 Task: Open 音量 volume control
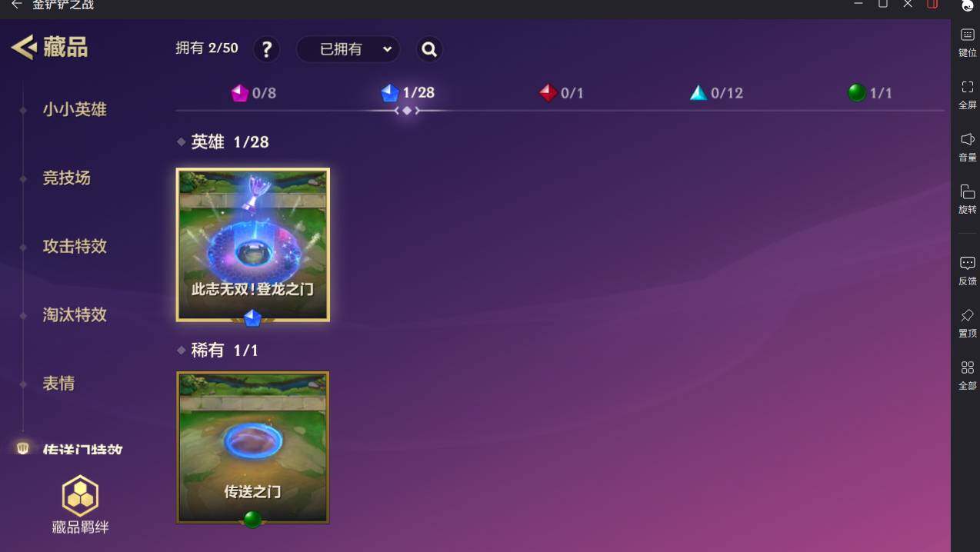click(x=967, y=147)
